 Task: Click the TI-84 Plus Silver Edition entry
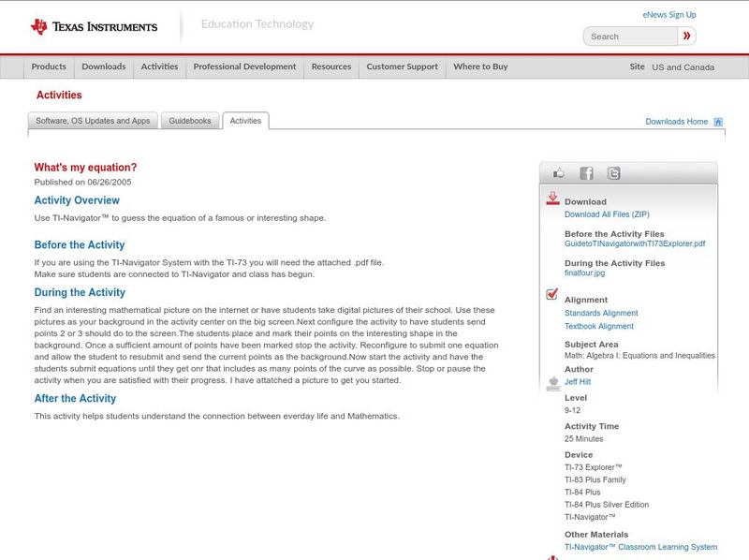607,505
